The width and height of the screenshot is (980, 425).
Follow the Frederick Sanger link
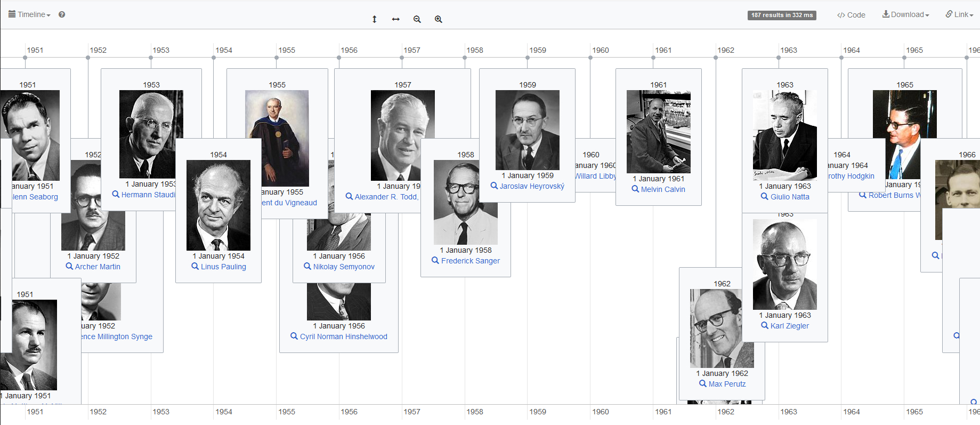(x=471, y=261)
